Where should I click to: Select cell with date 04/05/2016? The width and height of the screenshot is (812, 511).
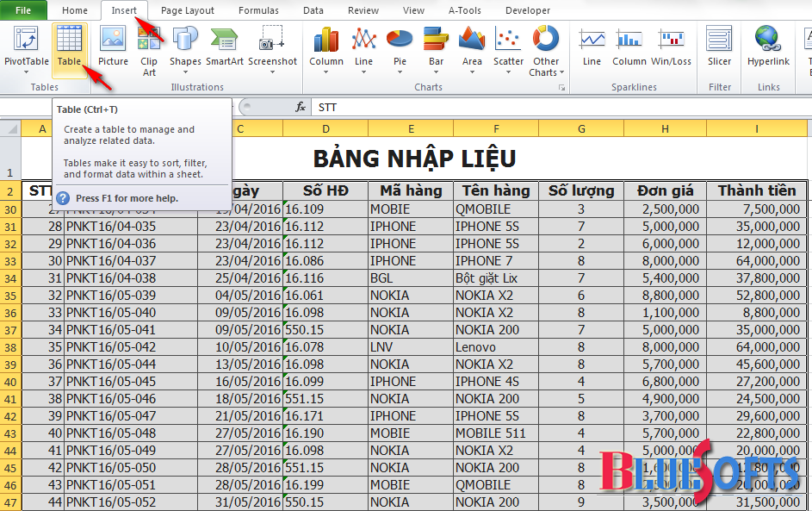239,296
